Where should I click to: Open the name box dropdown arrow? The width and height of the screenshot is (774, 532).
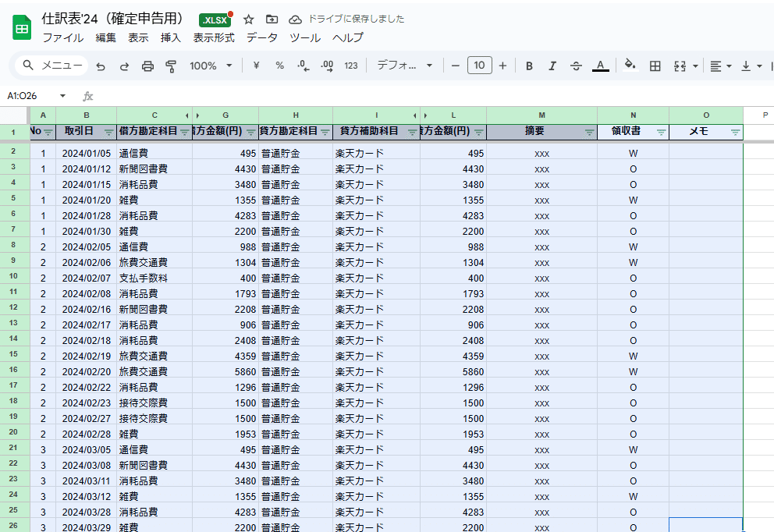point(62,96)
